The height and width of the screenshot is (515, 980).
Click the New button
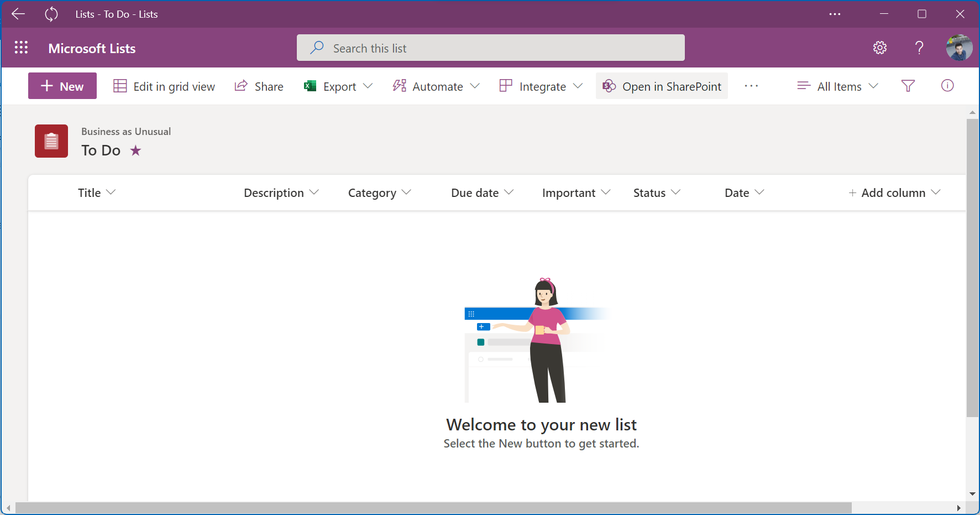point(62,86)
